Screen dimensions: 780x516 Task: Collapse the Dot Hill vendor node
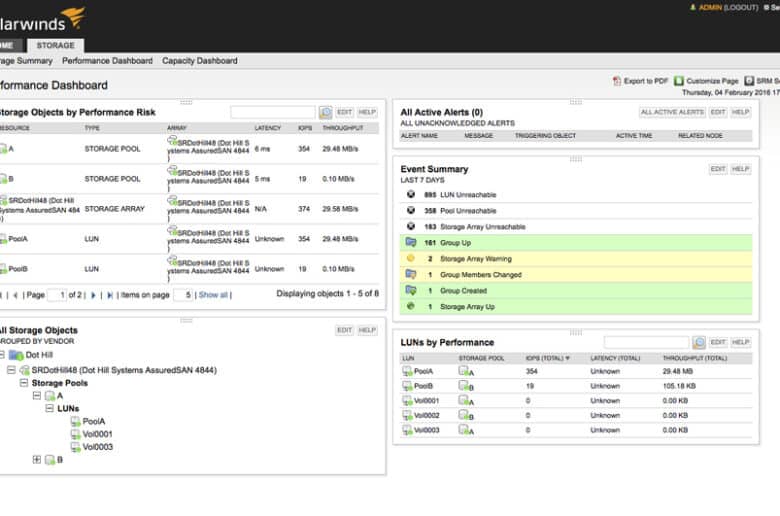click(x=1, y=355)
